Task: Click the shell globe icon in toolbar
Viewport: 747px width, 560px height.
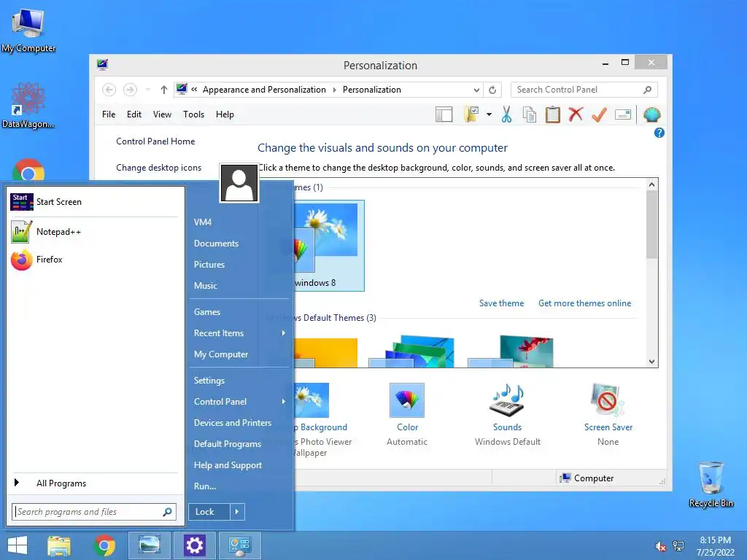Action: [651, 114]
